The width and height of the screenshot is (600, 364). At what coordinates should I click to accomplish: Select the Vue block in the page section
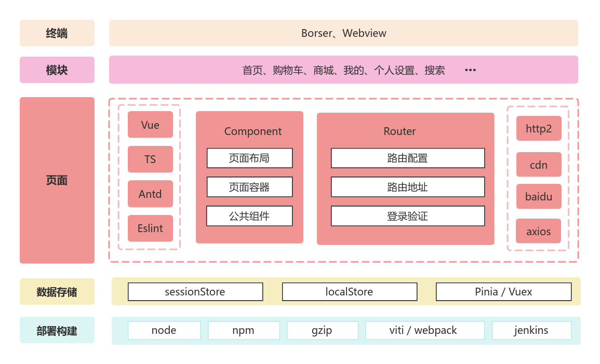150,125
